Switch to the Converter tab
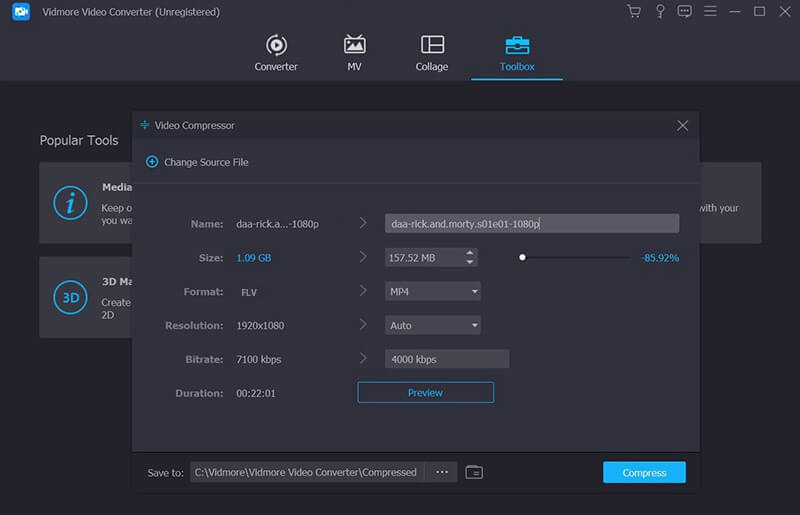This screenshot has height=515, width=800. pyautogui.click(x=276, y=53)
